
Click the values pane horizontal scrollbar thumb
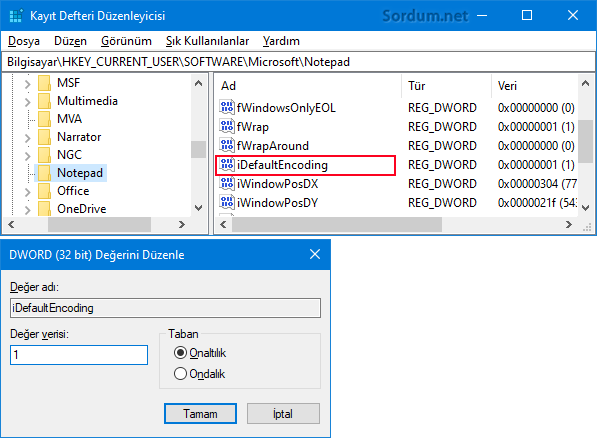coord(337,224)
